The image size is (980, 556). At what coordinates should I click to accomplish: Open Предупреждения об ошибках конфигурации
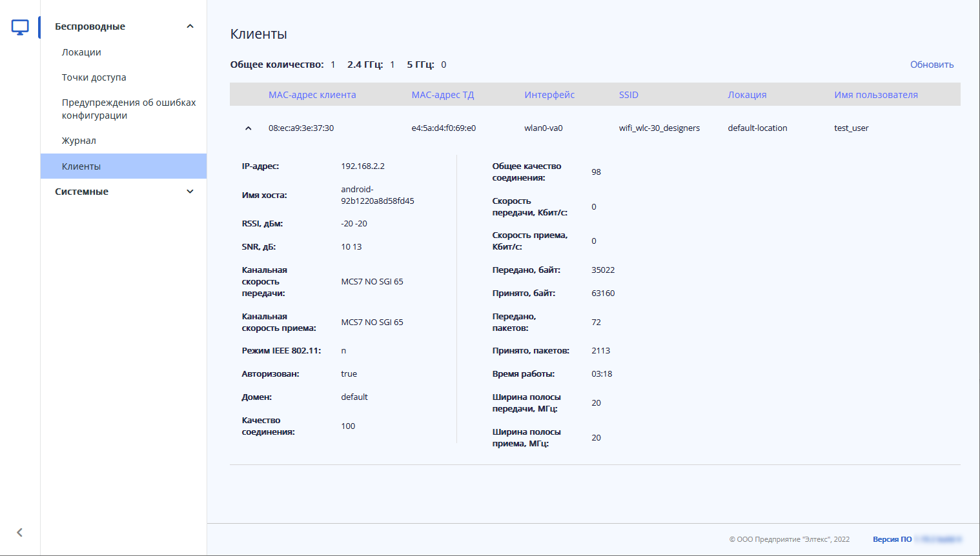128,109
